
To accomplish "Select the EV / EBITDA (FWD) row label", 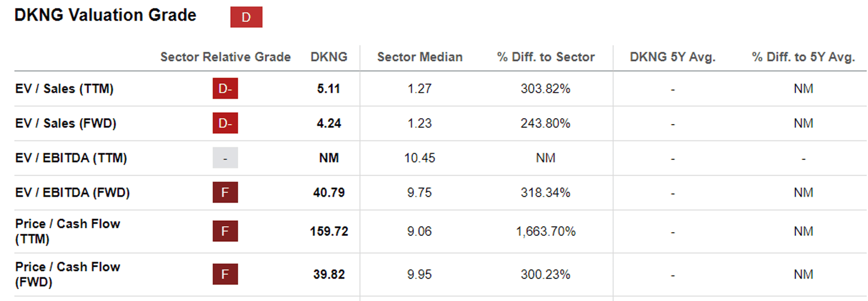I will (x=72, y=193).
